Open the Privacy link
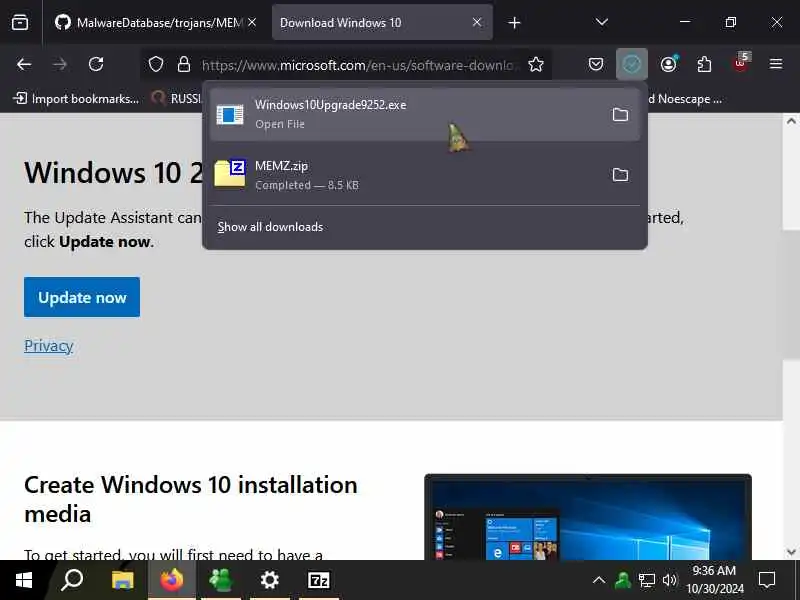Image resolution: width=800 pixels, height=600 pixels. coord(48,345)
